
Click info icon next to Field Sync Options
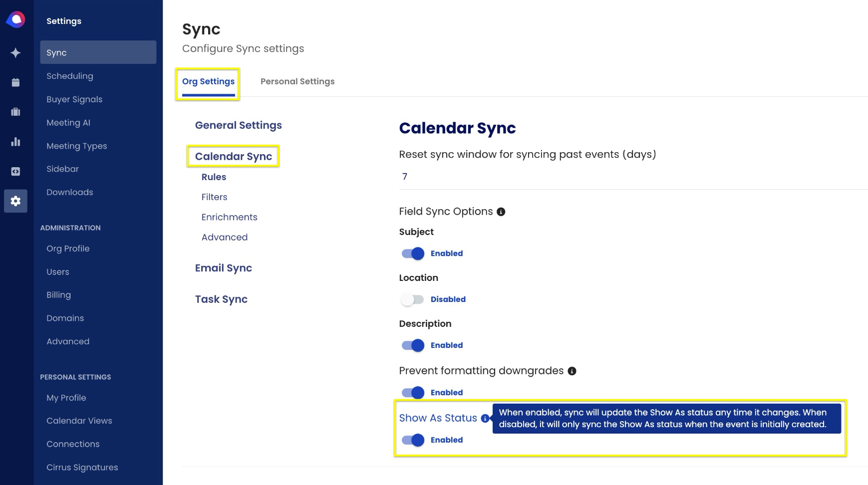point(501,212)
